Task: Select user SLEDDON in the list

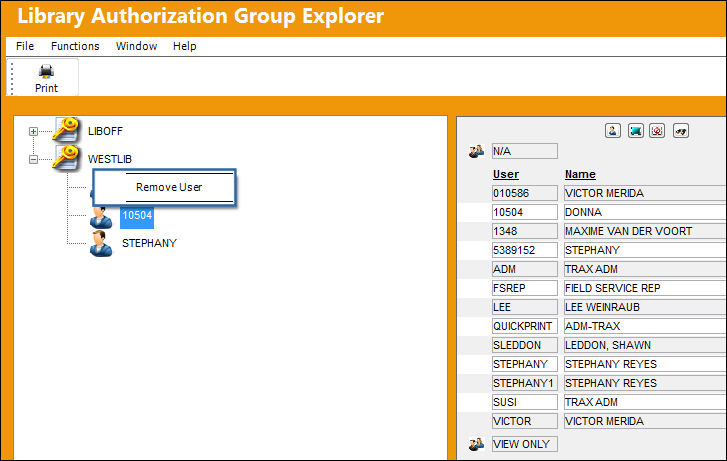Action: pyautogui.click(x=525, y=345)
